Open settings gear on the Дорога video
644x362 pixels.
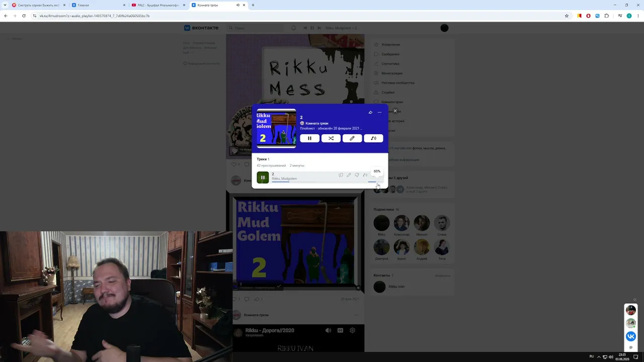(x=352, y=330)
